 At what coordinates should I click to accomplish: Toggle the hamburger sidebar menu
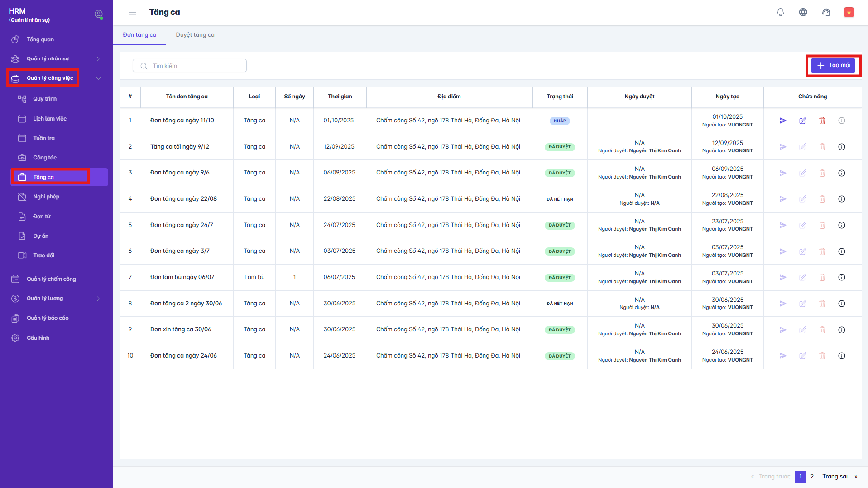(x=132, y=12)
